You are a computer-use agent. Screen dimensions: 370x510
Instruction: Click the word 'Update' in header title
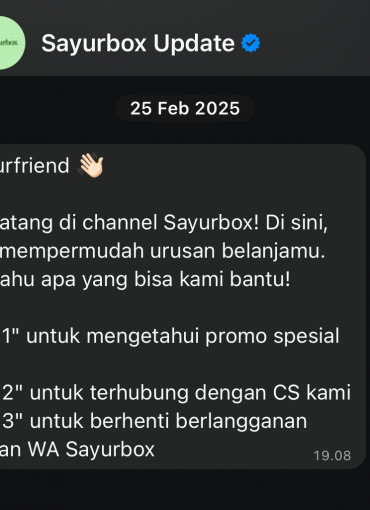(194, 44)
